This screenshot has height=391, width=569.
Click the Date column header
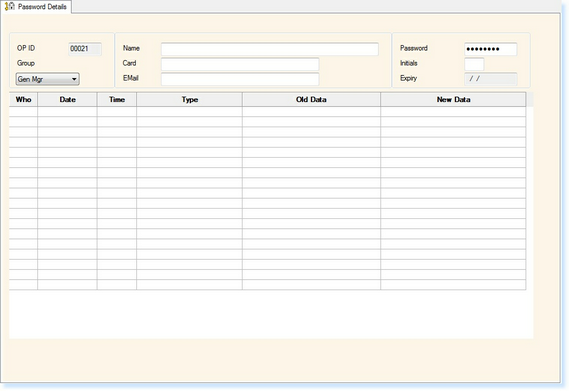point(67,99)
